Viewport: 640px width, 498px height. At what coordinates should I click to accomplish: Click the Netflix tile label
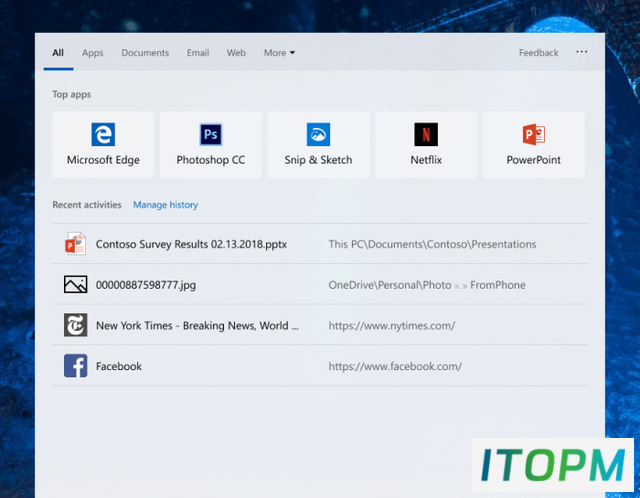[x=426, y=160]
